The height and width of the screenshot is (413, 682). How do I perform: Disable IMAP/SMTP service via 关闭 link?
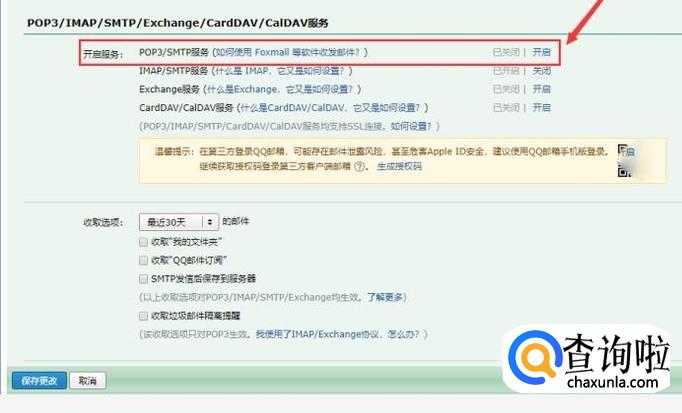[x=542, y=70]
